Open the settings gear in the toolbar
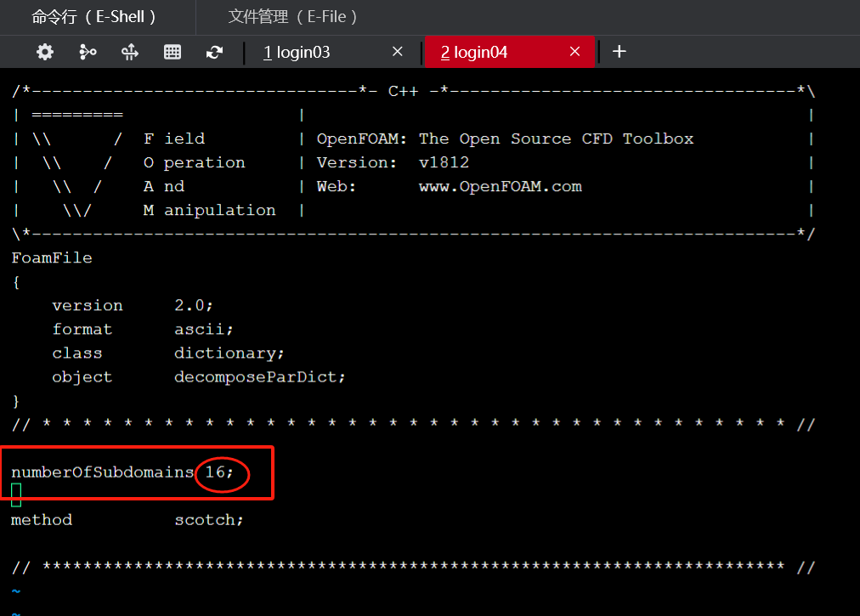This screenshot has height=616, width=860. coord(45,53)
